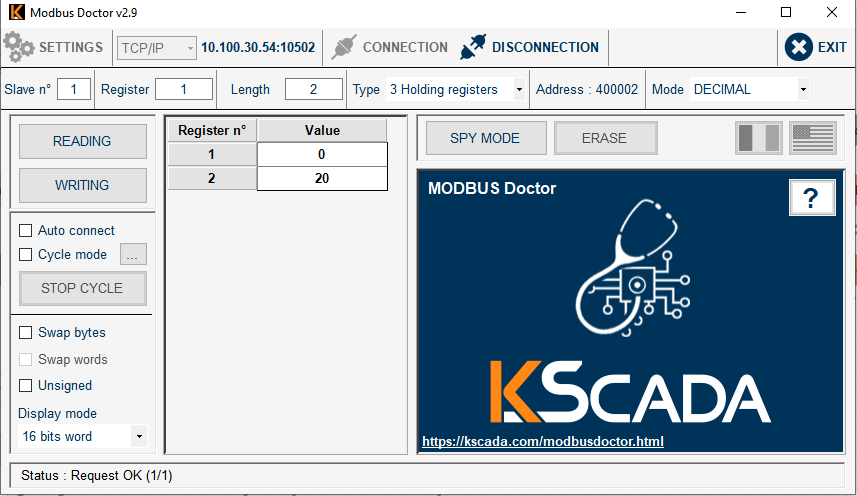This screenshot has width=857, height=496.
Task: Click the Exit X icon
Action: coord(798,47)
